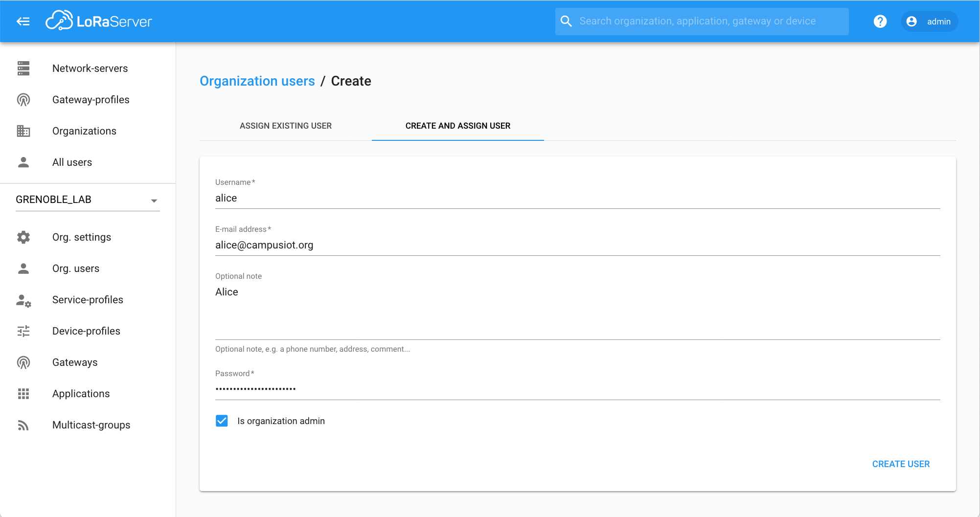The image size is (980, 517).
Task: Click the GRENOBLE_LAB organization name
Action: [x=54, y=200]
